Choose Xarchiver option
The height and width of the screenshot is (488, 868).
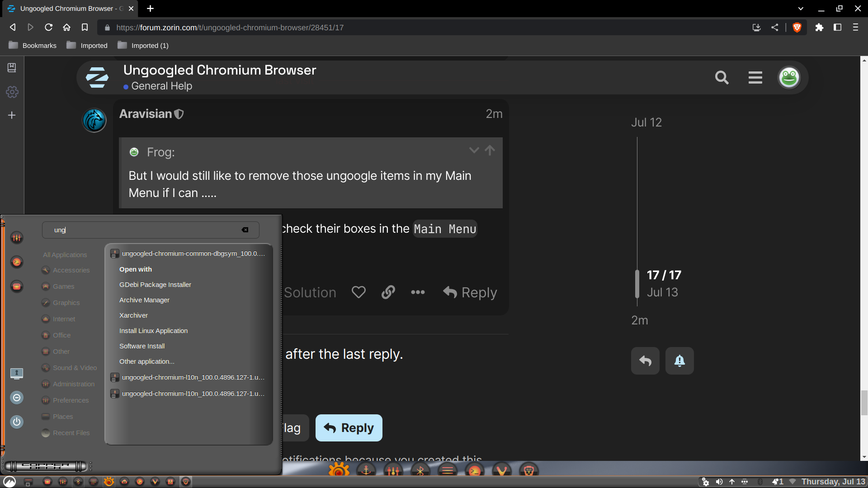point(133,315)
